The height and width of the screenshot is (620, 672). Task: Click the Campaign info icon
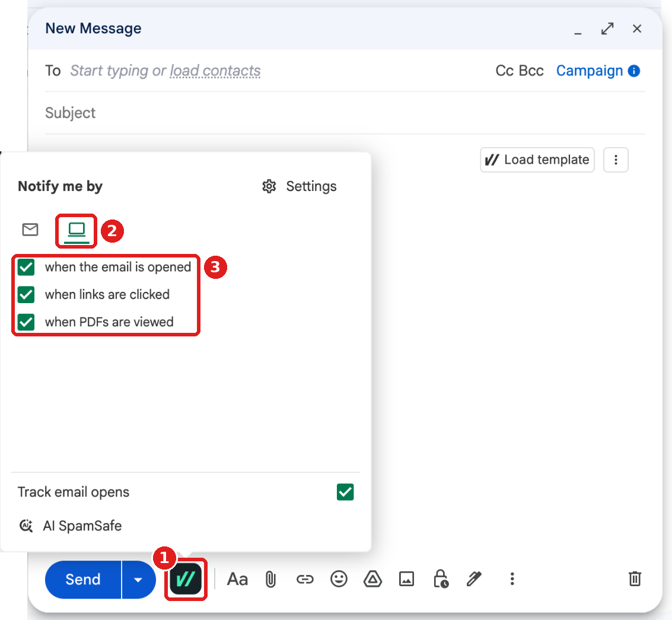coord(634,71)
